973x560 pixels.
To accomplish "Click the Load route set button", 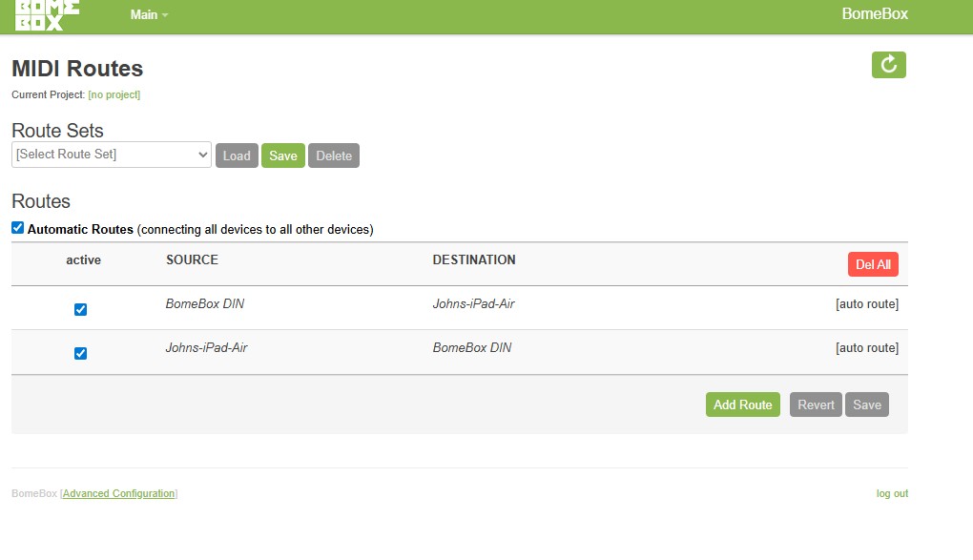I will 237,156.
